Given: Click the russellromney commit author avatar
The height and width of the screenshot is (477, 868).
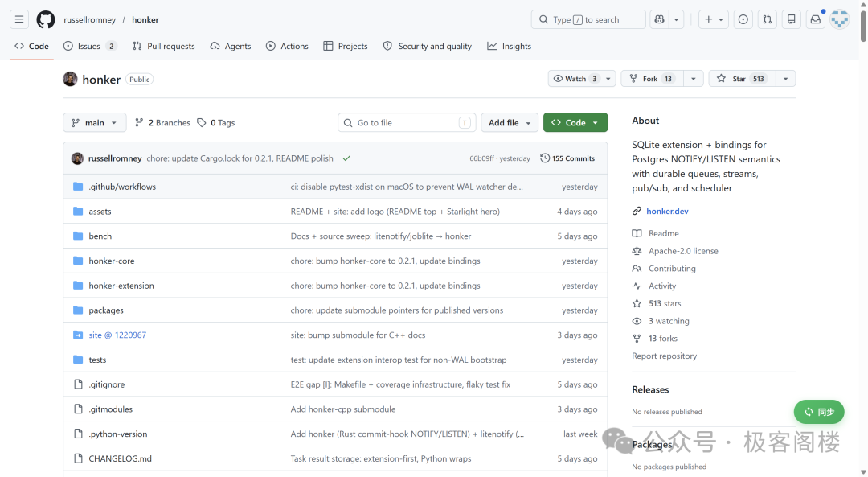Looking at the screenshot, I should pyautogui.click(x=77, y=158).
